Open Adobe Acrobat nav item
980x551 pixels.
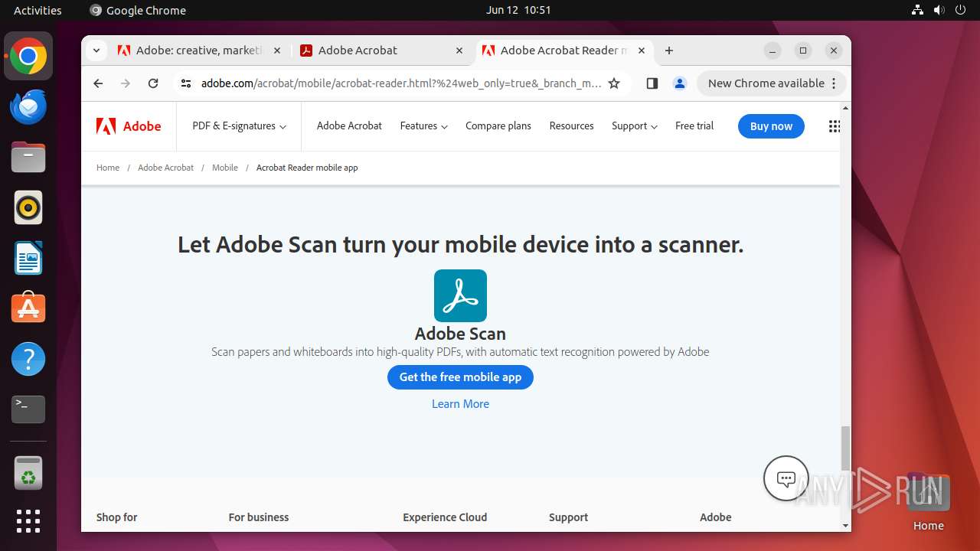(x=349, y=126)
